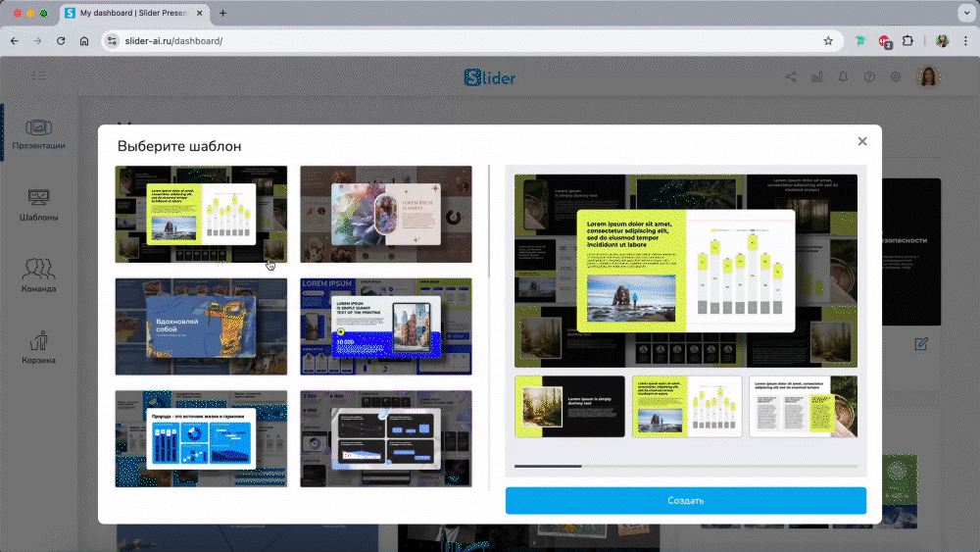The image size is (980, 552).
Task: Click the browser home icon
Action: click(x=83, y=40)
